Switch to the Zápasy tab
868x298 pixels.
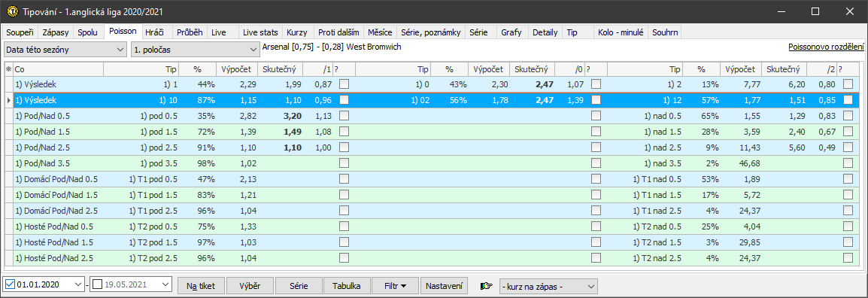pos(56,32)
